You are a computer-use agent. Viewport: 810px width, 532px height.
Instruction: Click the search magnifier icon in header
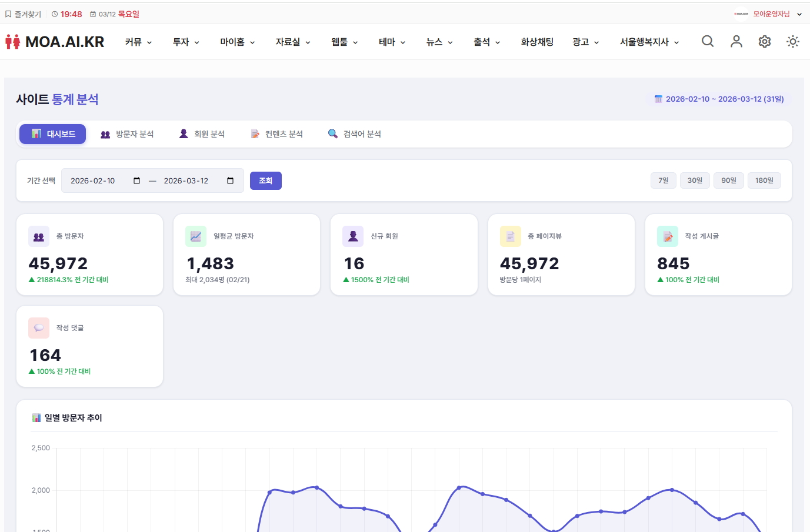(x=708, y=41)
